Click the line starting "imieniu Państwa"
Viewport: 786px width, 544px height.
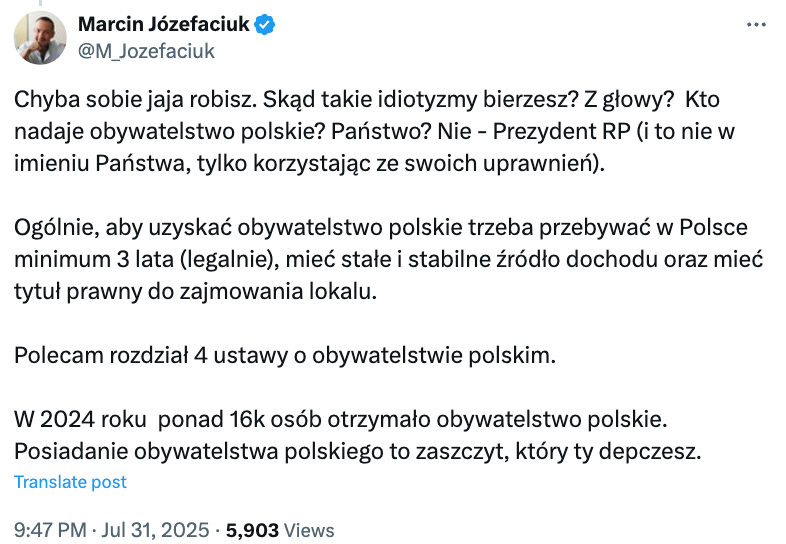(310, 163)
